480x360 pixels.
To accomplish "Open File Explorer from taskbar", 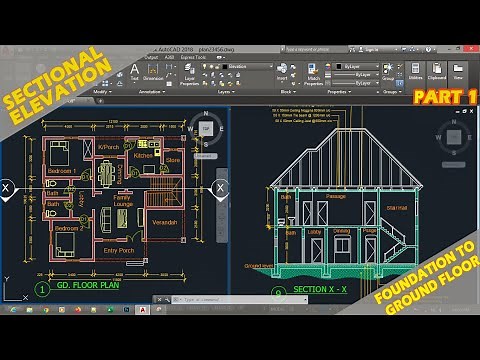I will tap(29, 310).
